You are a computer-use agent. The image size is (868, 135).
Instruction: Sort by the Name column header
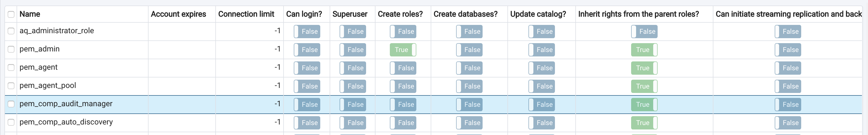(x=30, y=14)
